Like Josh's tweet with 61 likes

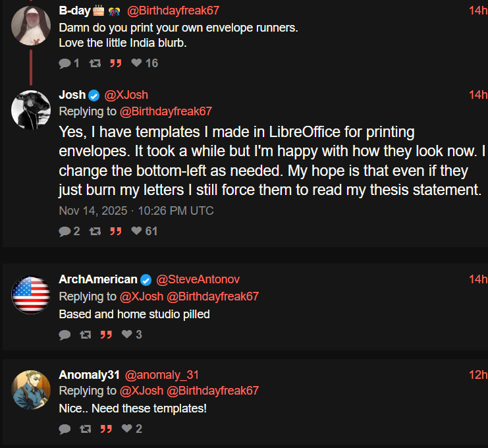tap(136, 231)
